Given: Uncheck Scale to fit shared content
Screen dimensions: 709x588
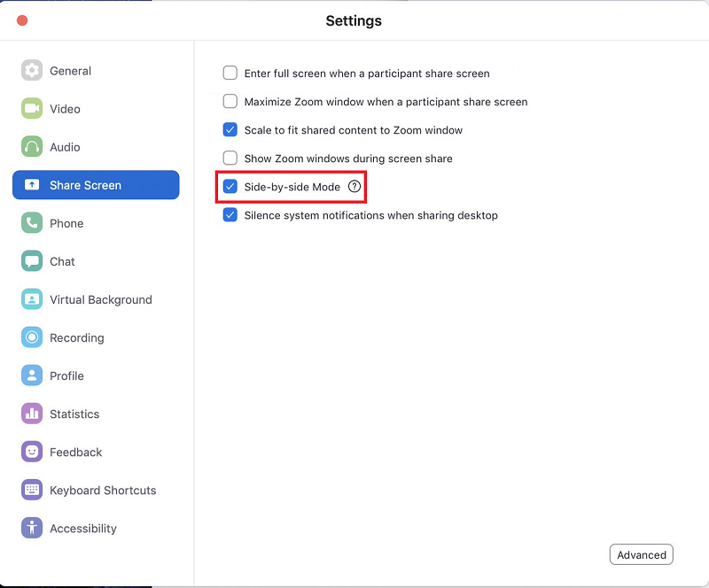Looking at the screenshot, I should point(230,130).
